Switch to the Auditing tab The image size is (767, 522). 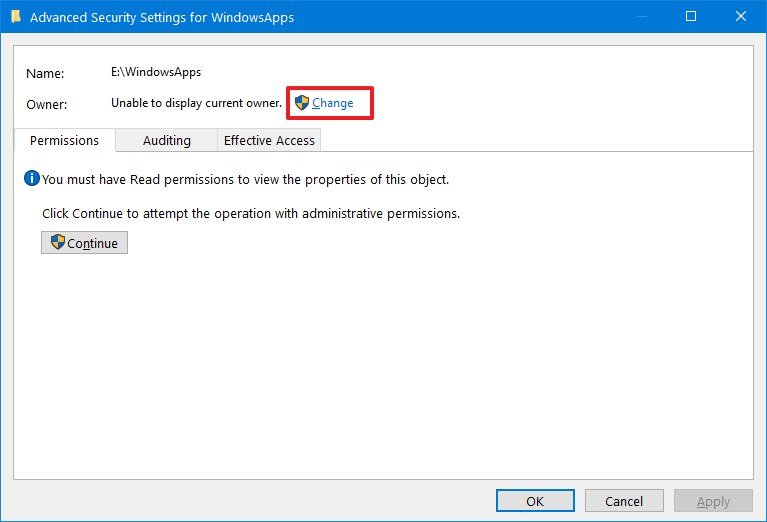coord(166,141)
